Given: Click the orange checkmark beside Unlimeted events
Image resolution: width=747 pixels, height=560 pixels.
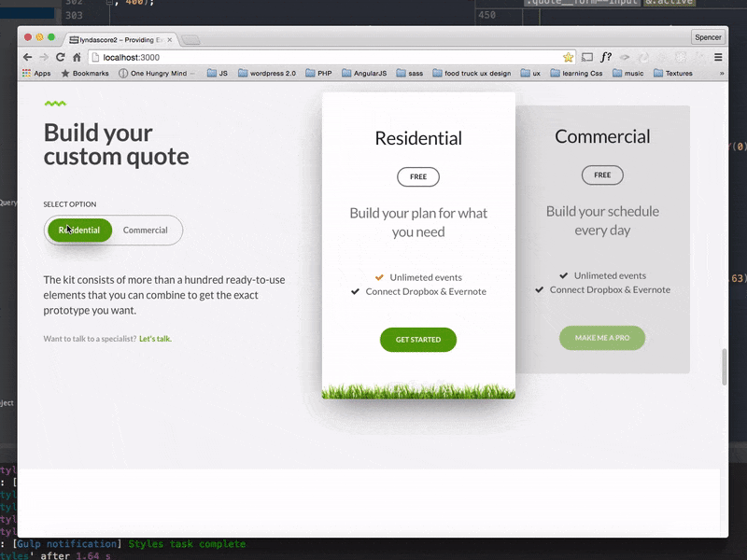Looking at the screenshot, I should coord(379,277).
